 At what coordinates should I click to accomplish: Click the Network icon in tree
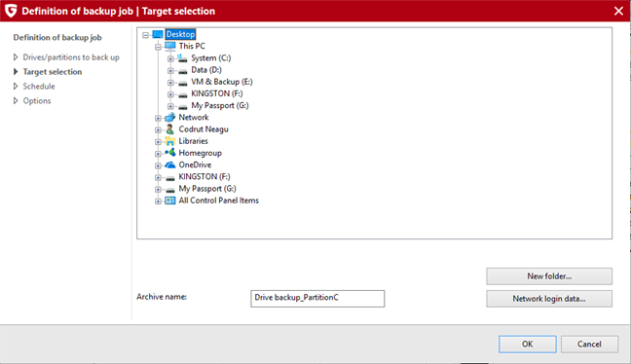pyautogui.click(x=170, y=118)
